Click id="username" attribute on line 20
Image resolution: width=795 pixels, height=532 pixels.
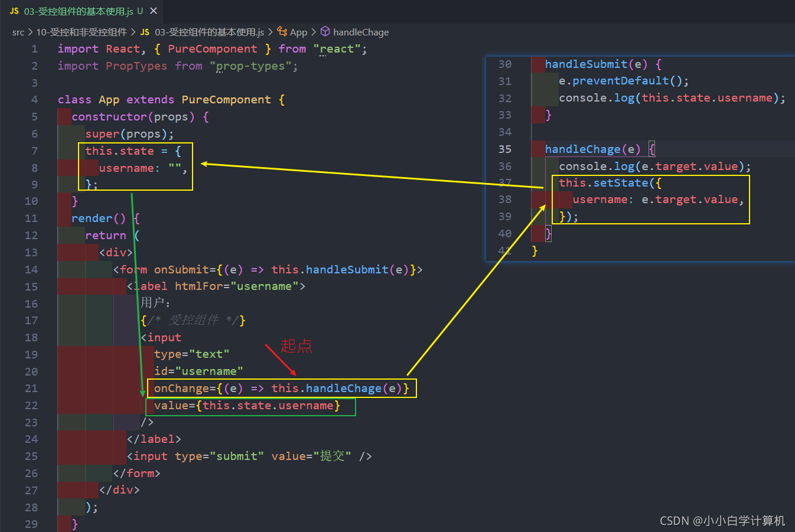pyautogui.click(x=198, y=371)
